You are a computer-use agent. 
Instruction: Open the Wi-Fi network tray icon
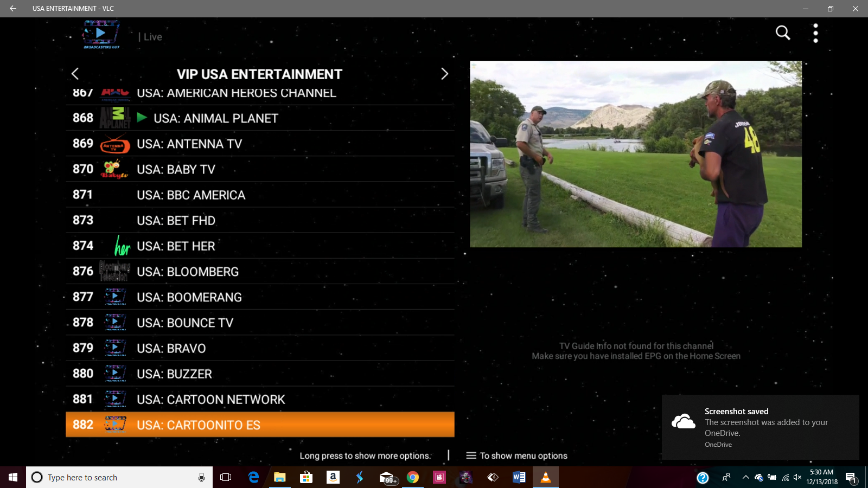pos(785,478)
